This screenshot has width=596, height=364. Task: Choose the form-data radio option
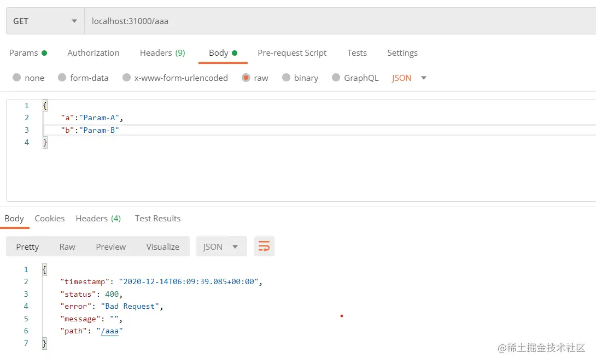coord(83,78)
